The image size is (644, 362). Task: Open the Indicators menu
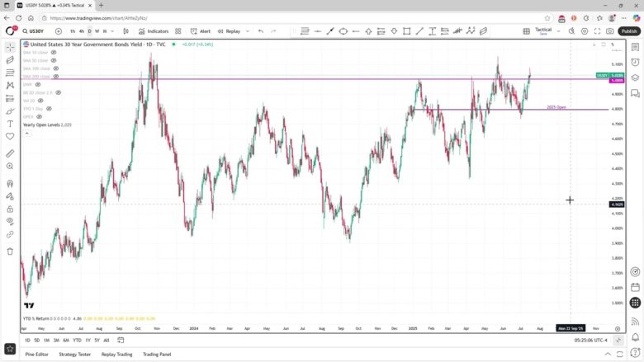(153, 31)
